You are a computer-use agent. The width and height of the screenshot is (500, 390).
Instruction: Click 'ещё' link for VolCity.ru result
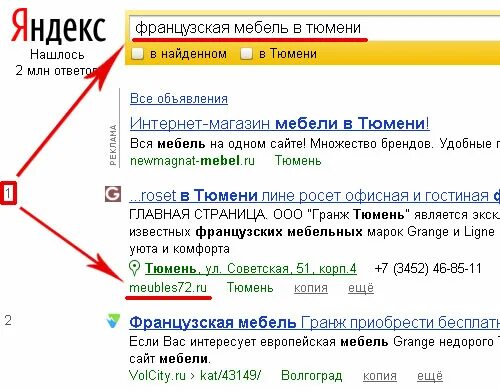pyautogui.click(x=430, y=376)
